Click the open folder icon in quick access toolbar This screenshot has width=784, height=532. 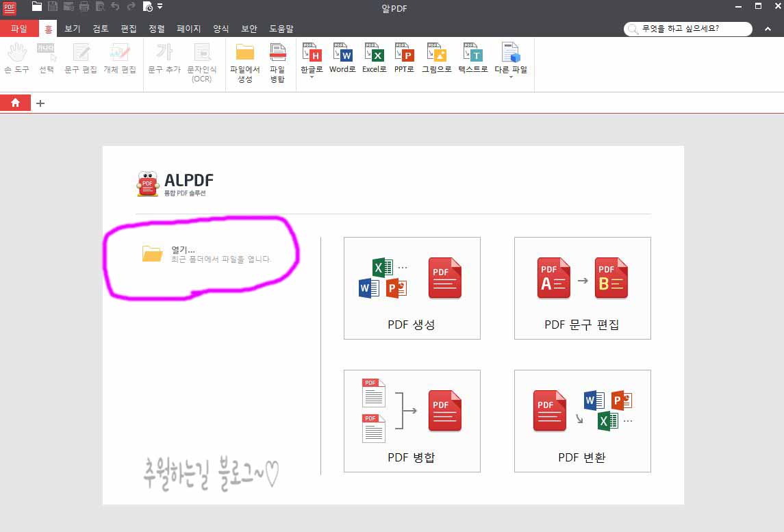pyautogui.click(x=36, y=6)
